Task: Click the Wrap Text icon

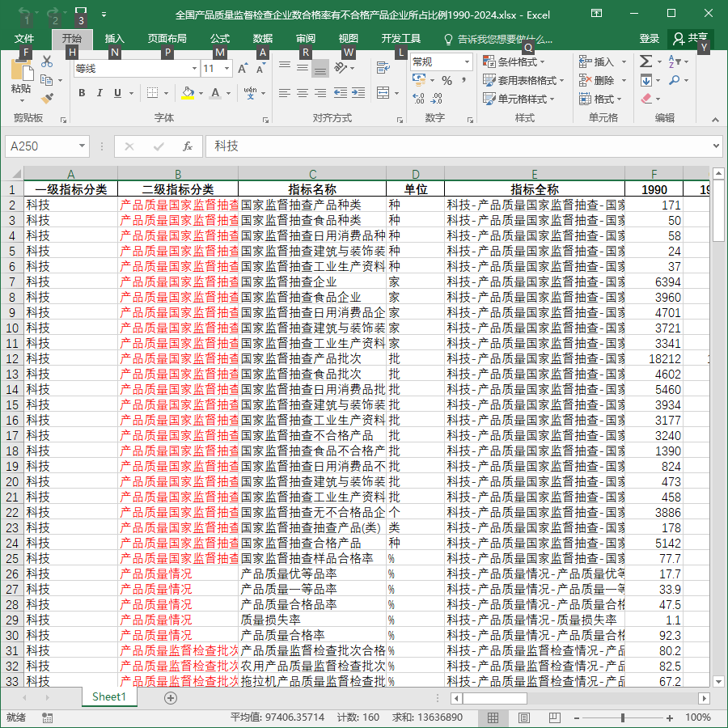Action: 383,68
